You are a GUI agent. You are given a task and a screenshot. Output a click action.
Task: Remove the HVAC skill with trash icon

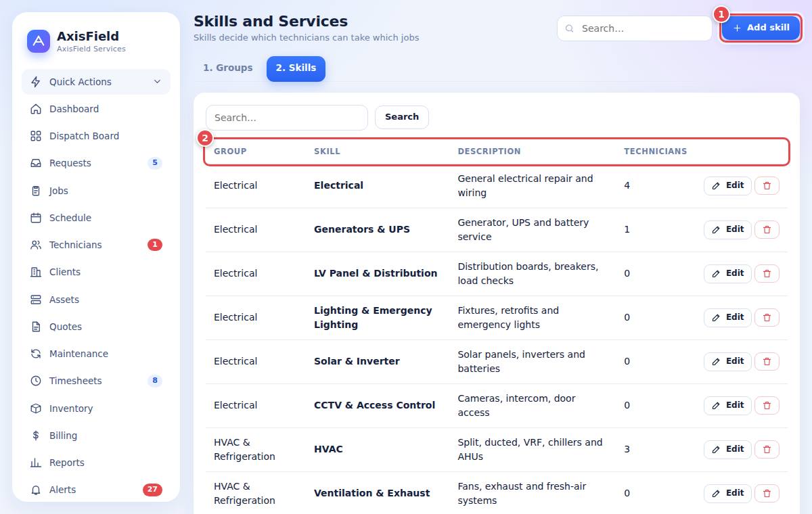[767, 450]
